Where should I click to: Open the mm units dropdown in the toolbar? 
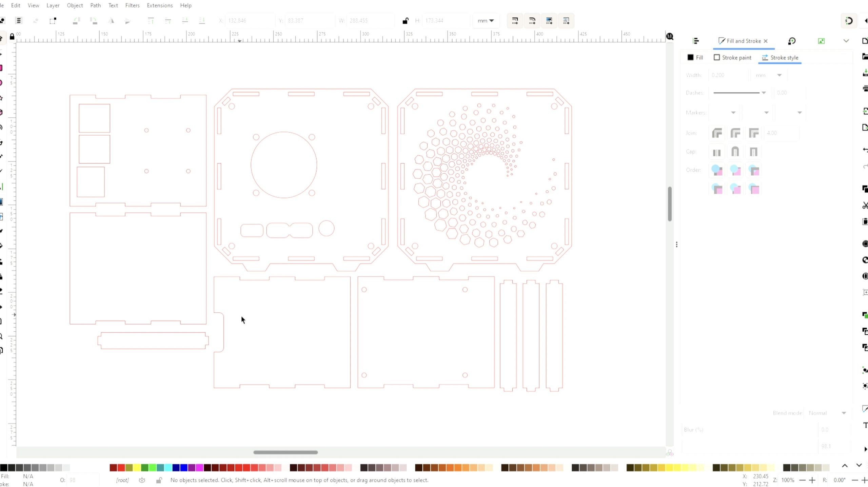pos(486,21)
